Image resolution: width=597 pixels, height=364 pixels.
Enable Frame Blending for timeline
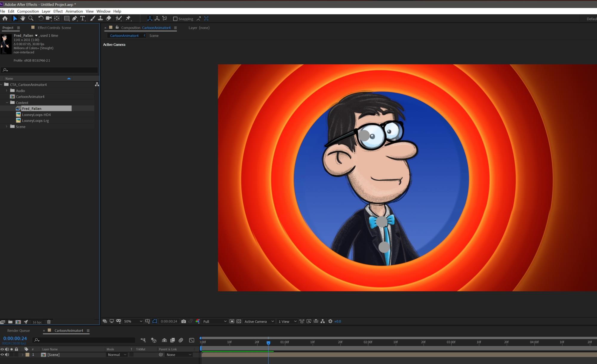(173, 340)
